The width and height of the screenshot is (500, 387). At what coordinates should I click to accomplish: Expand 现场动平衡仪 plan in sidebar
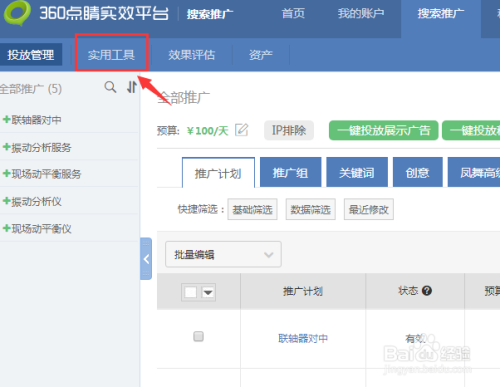pos(7,228)
